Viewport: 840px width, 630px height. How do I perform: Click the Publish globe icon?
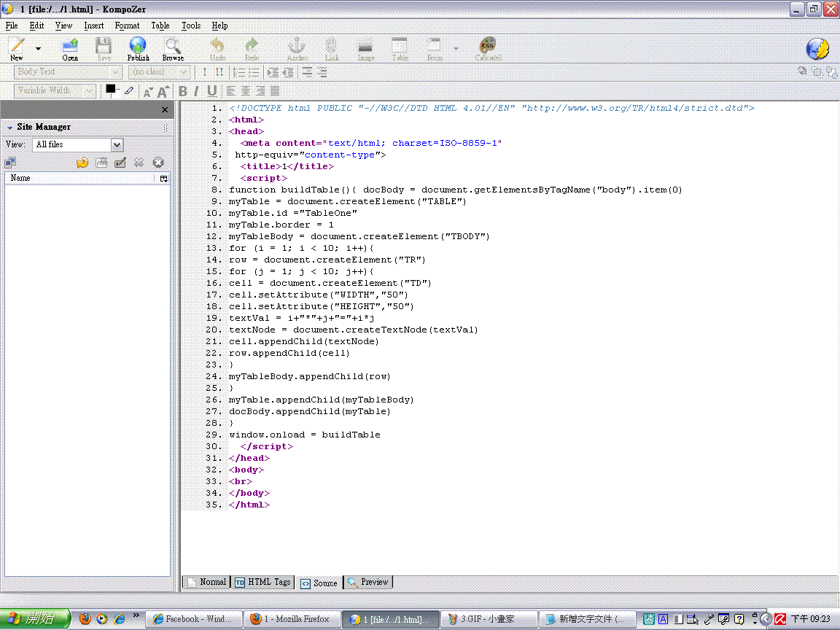[138, 49]
